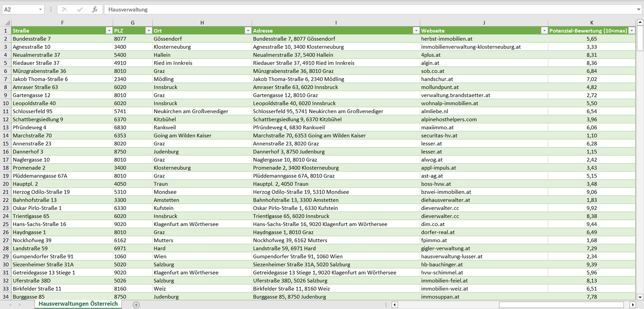
Task: Click the Cancel (X) icon beside the formula bar
Action: [64, 8]
